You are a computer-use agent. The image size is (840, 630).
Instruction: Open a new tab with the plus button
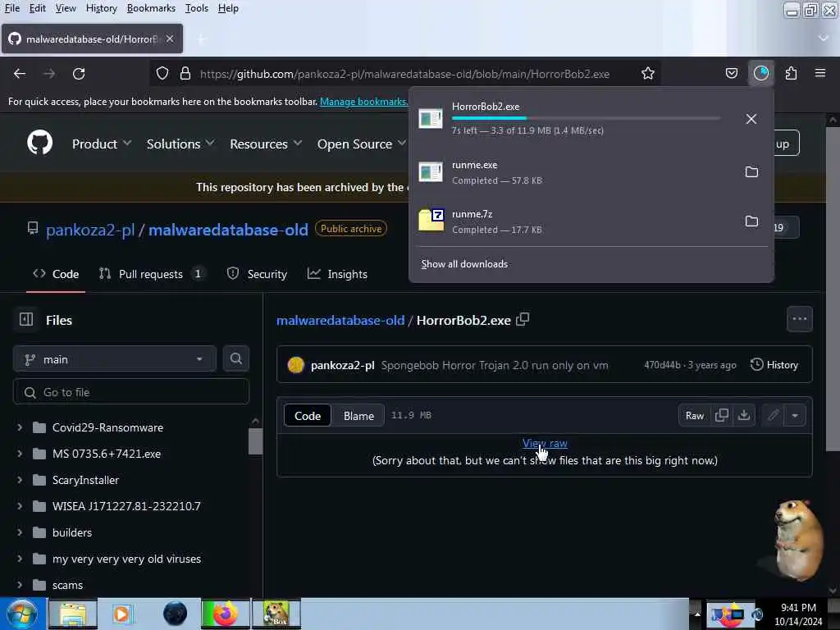(202, 39)
